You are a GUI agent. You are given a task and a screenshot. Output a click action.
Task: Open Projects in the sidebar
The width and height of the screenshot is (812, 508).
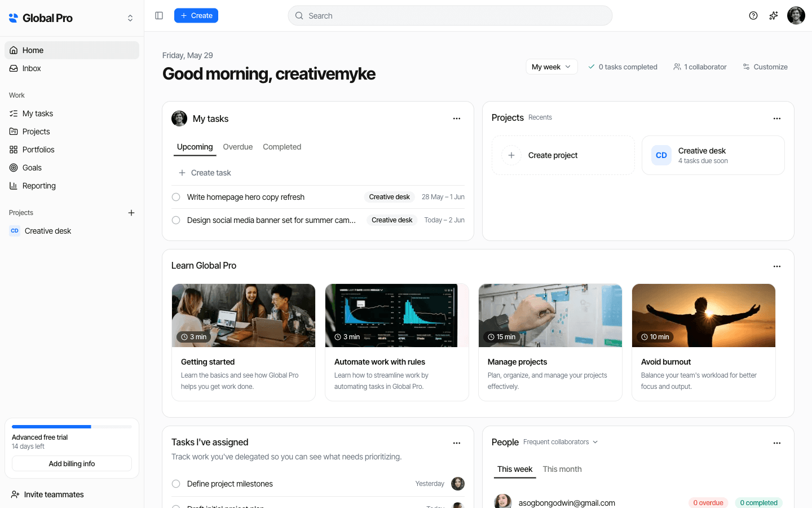(72, 132)
